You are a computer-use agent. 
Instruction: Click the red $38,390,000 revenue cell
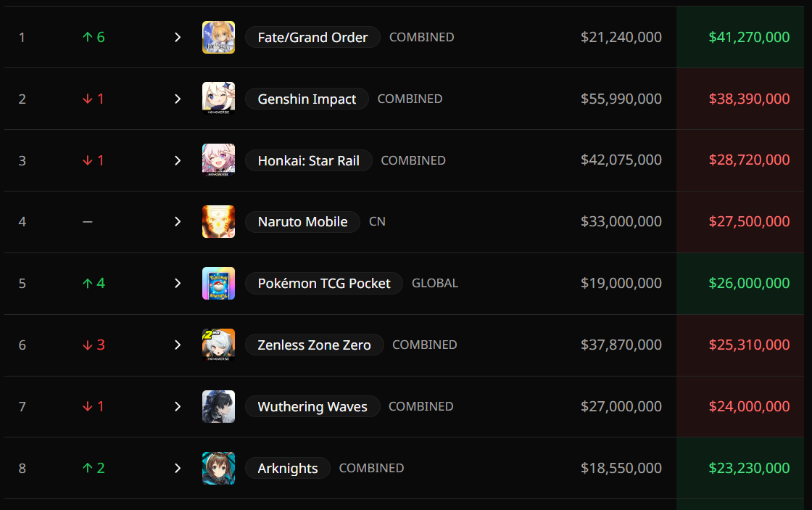(x=740, y=99)
